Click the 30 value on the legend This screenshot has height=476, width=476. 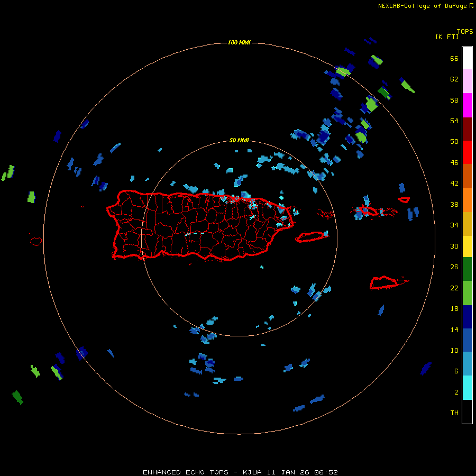coord(454,246)
